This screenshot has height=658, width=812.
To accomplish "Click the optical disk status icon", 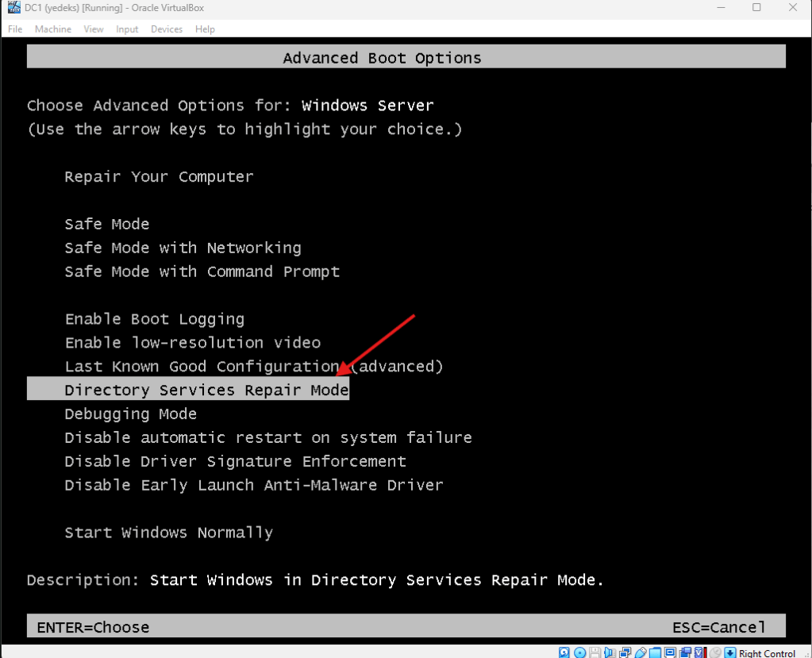I will coord(579,652).
